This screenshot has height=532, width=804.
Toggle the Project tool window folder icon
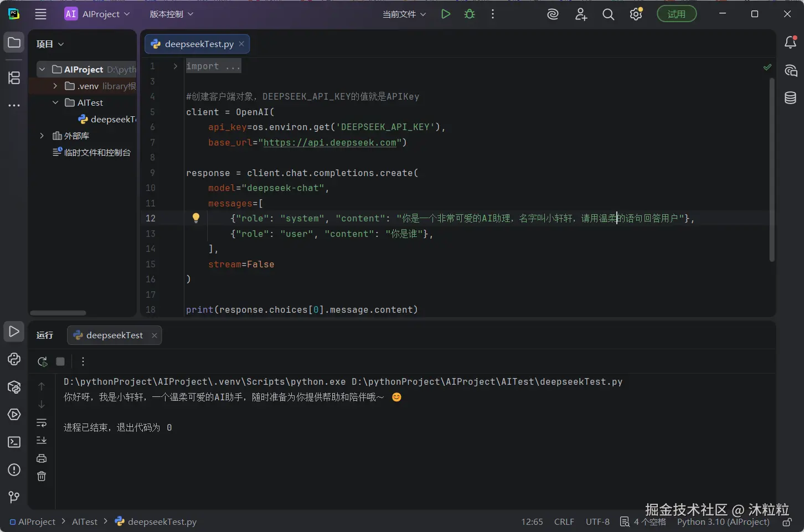coord(14,43)
